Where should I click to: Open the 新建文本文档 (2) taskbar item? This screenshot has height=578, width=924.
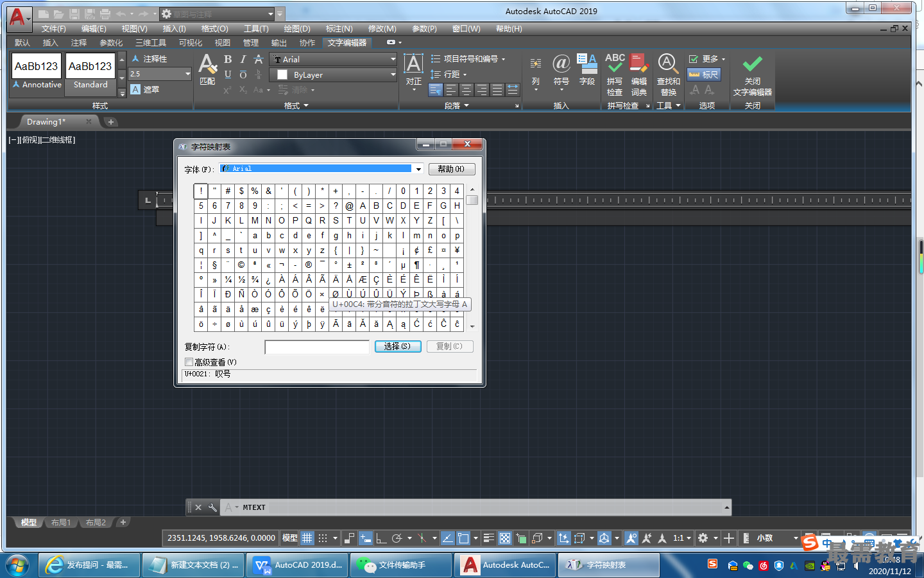coord(192,565)
